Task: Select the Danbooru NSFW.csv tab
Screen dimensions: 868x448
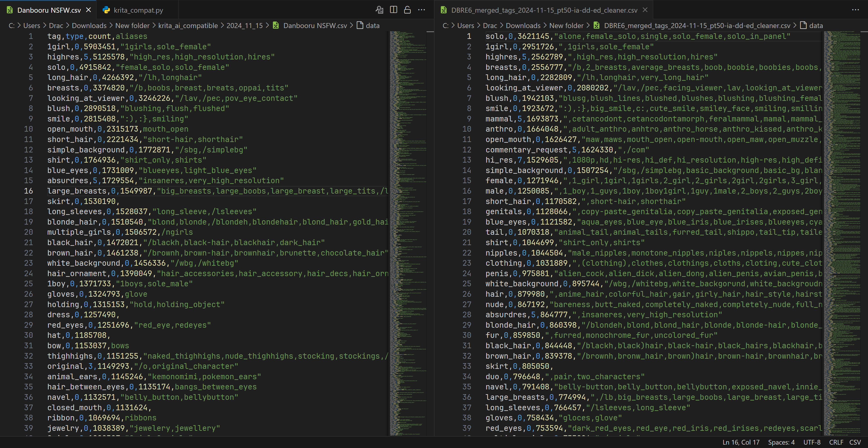Action: [x=49, y=10]
